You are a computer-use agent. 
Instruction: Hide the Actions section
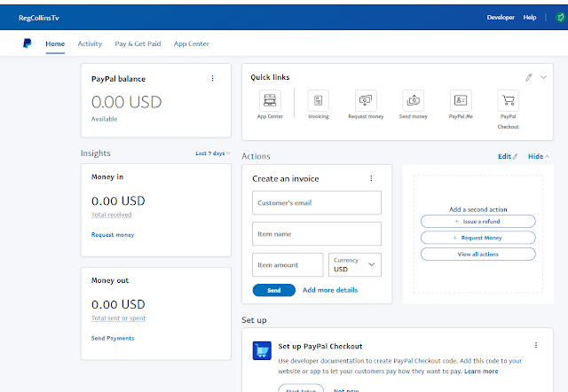[539, 156]
